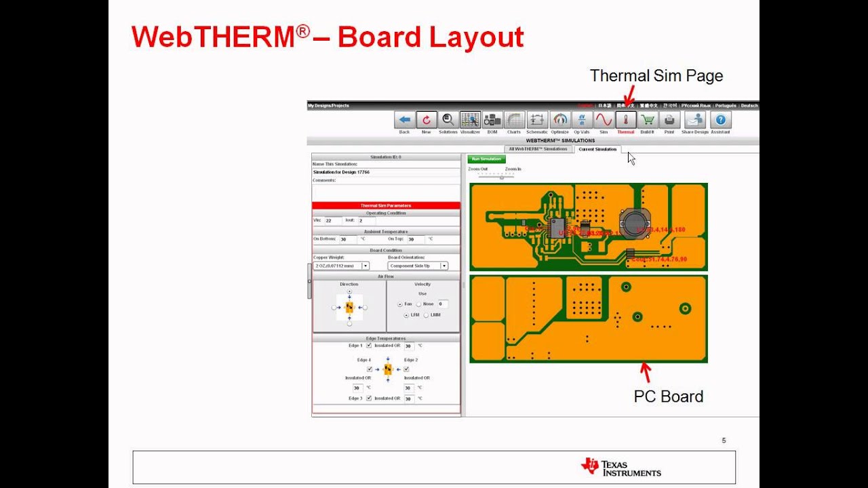Click the Zoom Out/Zoom In slider handle
Viewport: 868px width, 488px height.
(x=502, y=177)
